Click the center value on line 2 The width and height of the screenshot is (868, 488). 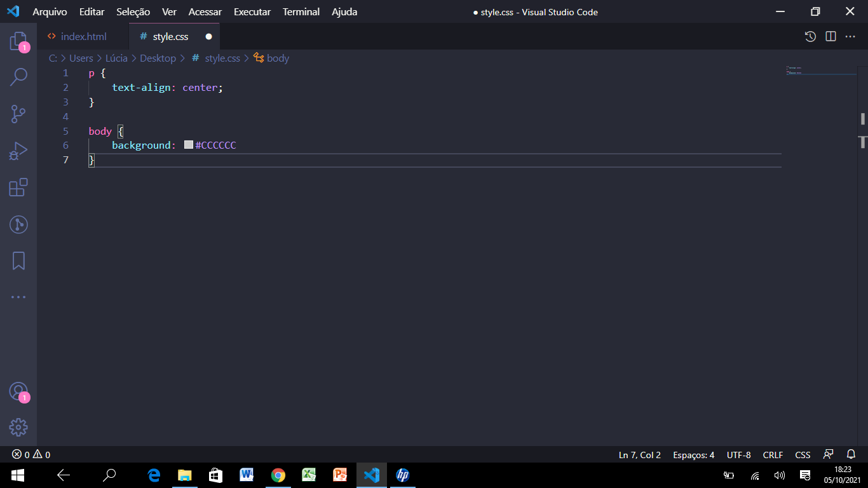coord(200,88)
